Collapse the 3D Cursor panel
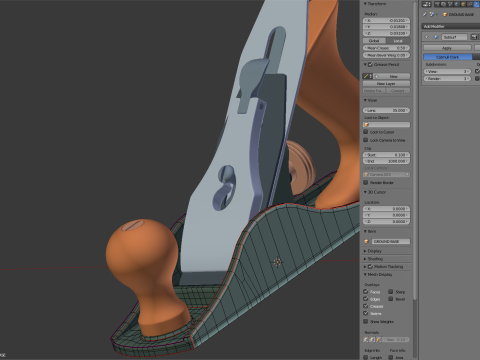The image size is (480, 360). pyautogui.click(x=365, y=192)
